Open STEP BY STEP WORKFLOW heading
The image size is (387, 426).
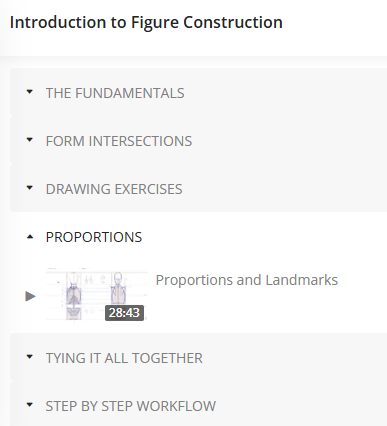131,406
